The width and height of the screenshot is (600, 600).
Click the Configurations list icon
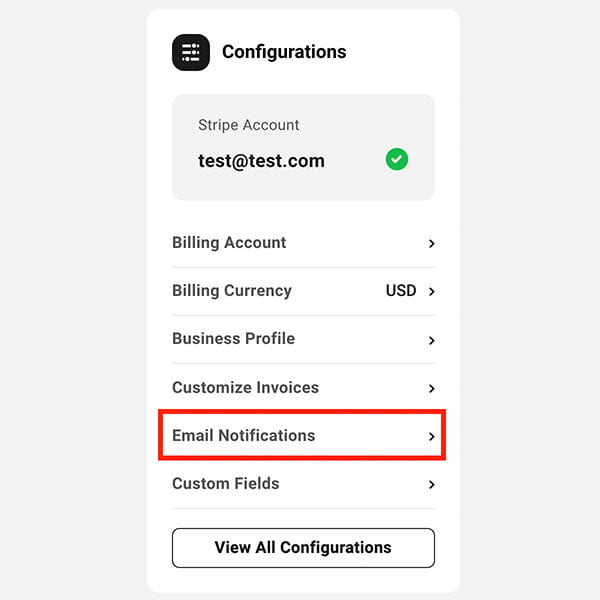click(x=191, y=52)
